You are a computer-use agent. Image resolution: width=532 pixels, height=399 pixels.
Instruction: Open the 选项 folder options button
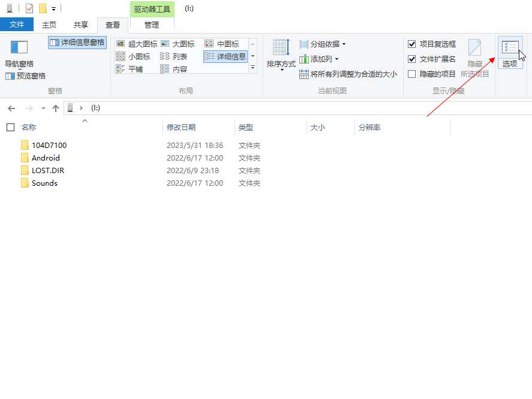click(x=510, y=53)
